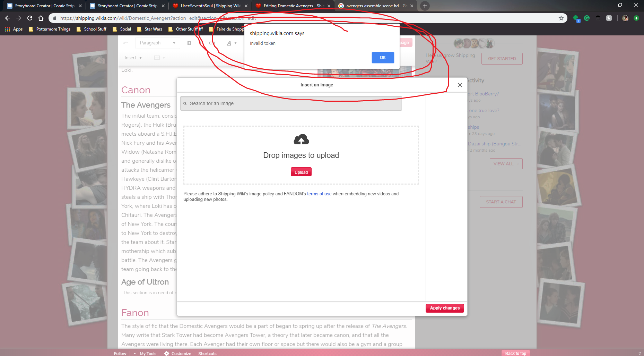644x356 pixels.
Task: Open Shortcuts in the bottom toolbar
Action: tap(207, 353)
